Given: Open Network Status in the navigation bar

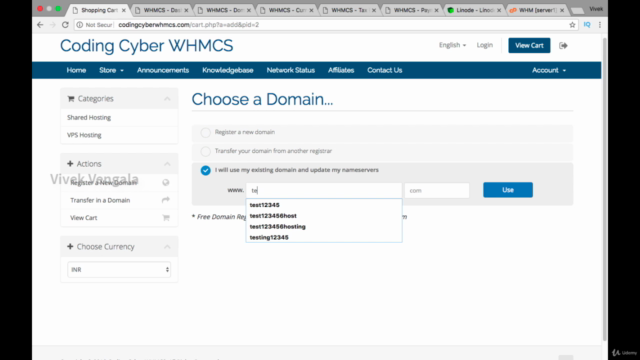Looking at the screenshot, I should click(x=291, y=70).
